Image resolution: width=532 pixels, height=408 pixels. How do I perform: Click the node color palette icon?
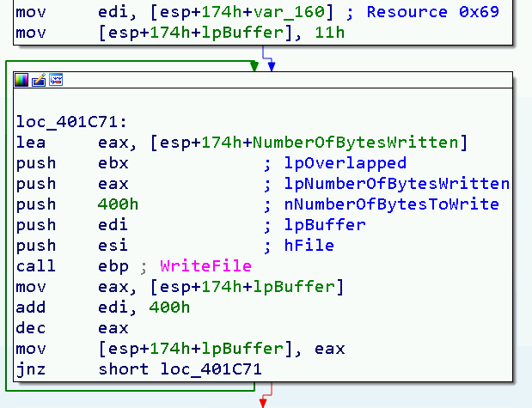click(x=21, y=81)
